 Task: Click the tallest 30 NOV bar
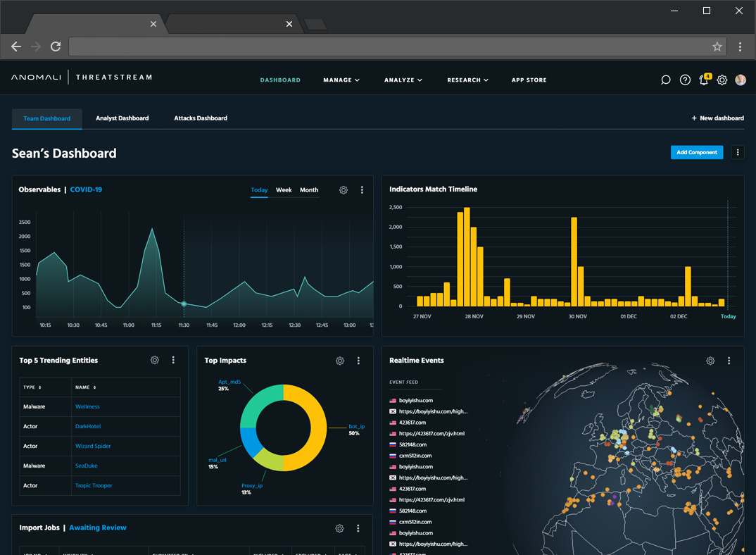click(574, 261)
